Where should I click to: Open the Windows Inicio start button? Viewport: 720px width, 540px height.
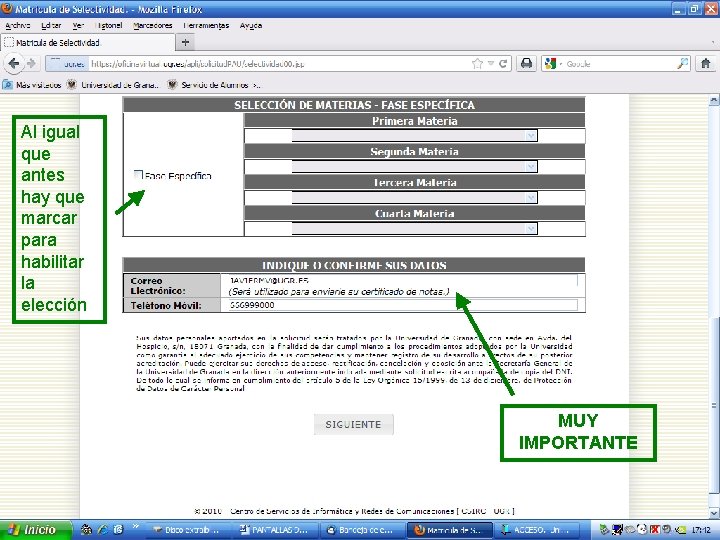tap(36, 530)
